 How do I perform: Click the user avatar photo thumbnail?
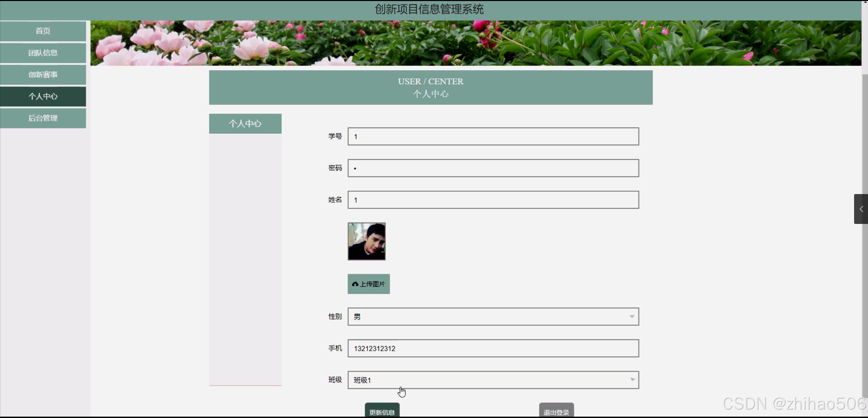[x=366, y=242]
